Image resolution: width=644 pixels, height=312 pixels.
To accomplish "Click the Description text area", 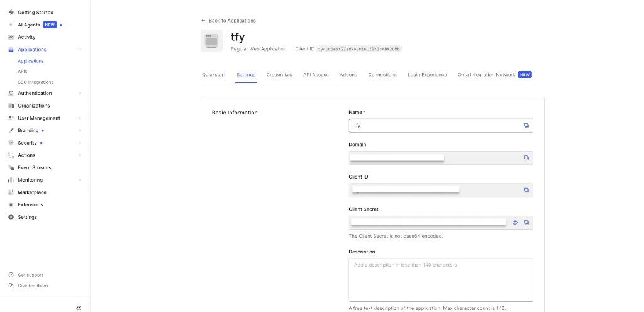I will tap(441, 280).
